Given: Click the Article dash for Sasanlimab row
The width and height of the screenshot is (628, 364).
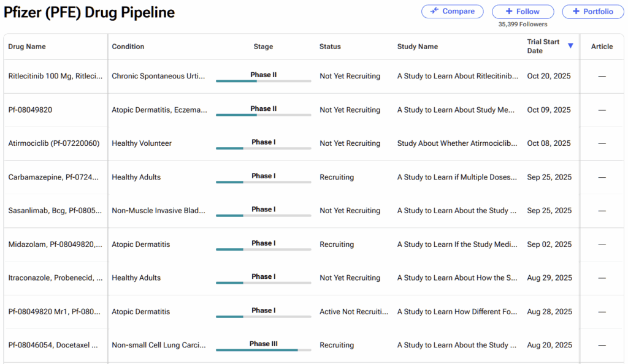Looking at the screenshot, I should [x=602, y=211].
